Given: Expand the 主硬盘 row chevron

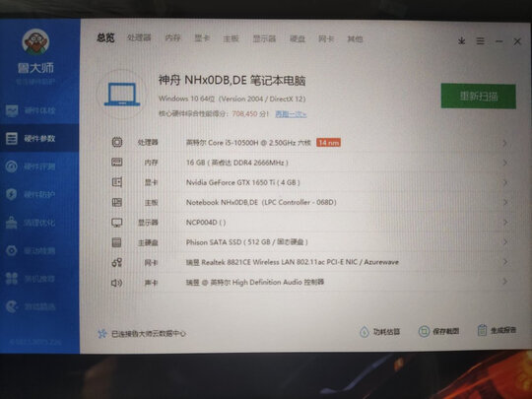Looking at the screenshot, I should 505,242.
